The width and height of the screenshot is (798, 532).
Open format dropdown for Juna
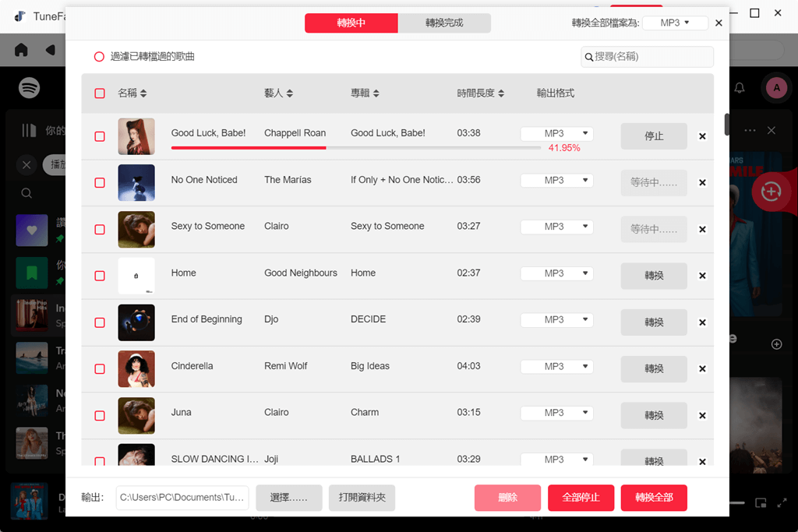[556, 413]
